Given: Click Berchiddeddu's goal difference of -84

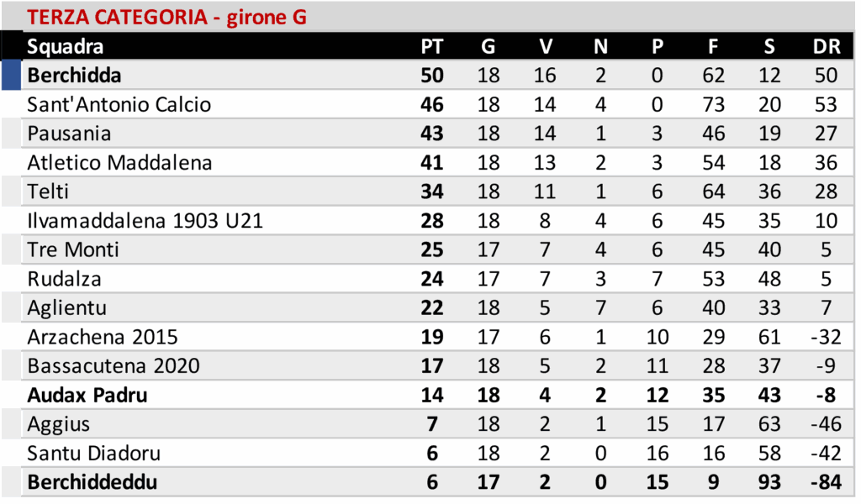Looking at the screenshot, I should coord(826,483).
